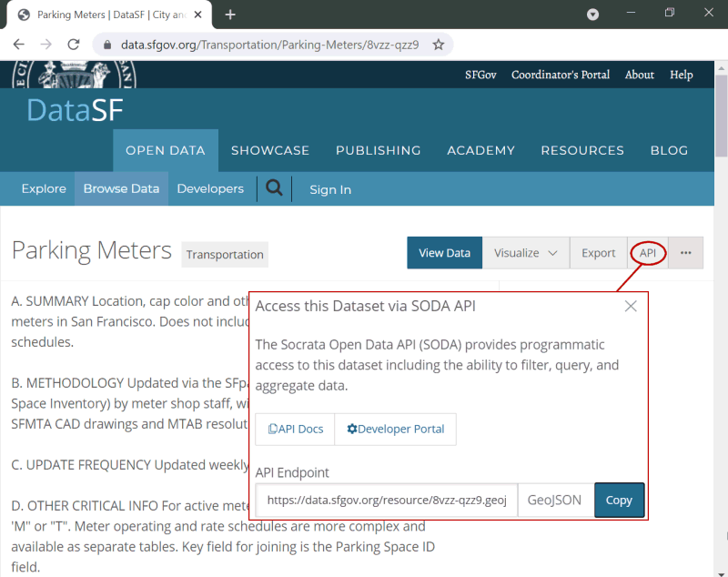Open the Developer Portal button

[396, 429]
